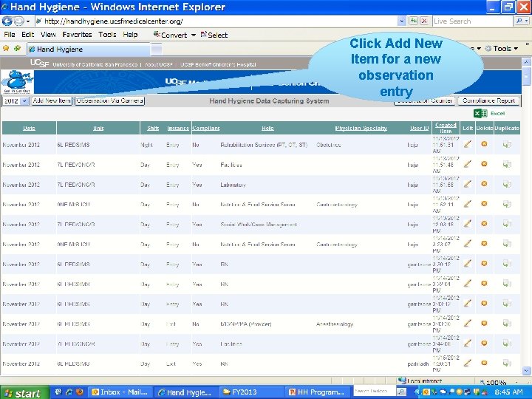Expand the Convert dropdown arrow
The width and height of the screenshot is (532, 399).
[194, 35]
